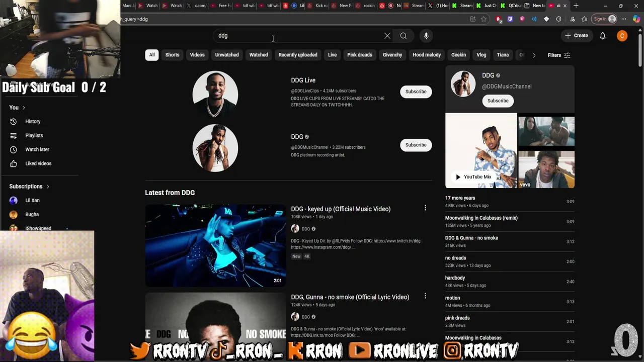This screenshot has height=362, width=644.
Task: Select the Live filter chip
Action: click(332, 55)
